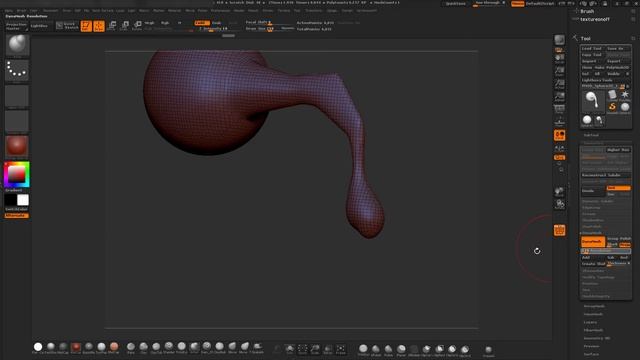Toggle the Floor grid icon

click(x=559, y=122)
